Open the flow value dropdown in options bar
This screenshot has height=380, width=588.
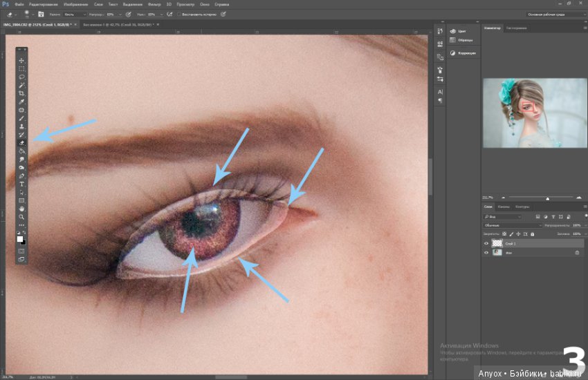pyautogui.click(x=161, y=15)
